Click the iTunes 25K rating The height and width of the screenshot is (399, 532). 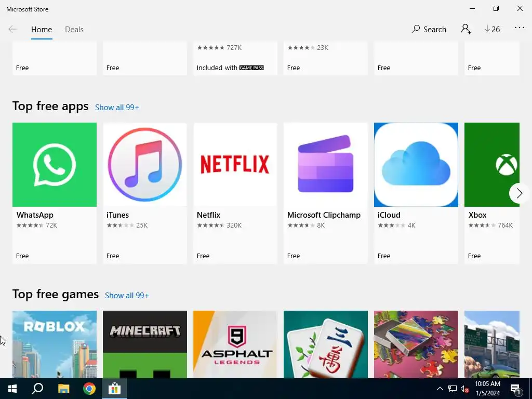(x=127, y=225)
